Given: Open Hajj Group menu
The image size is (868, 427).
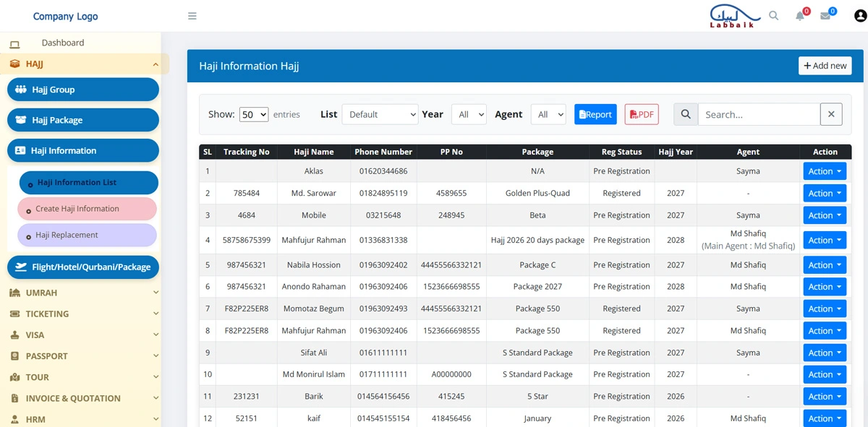Looking at the screenshot, I should (x=83, y=90).
